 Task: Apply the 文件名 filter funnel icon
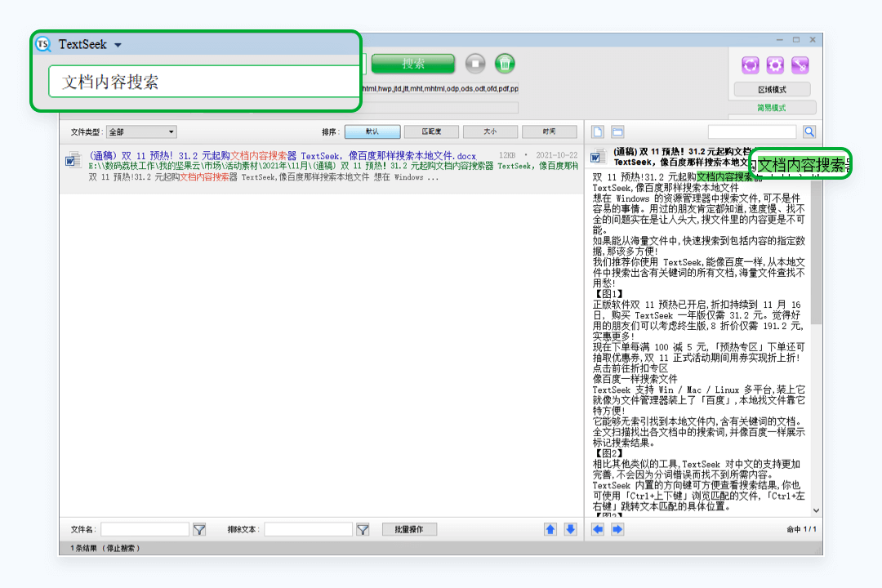pos(199,529)
